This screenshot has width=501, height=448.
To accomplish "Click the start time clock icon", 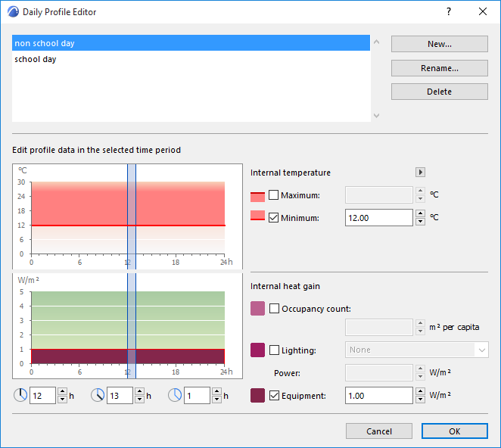I will coord(20,395).
